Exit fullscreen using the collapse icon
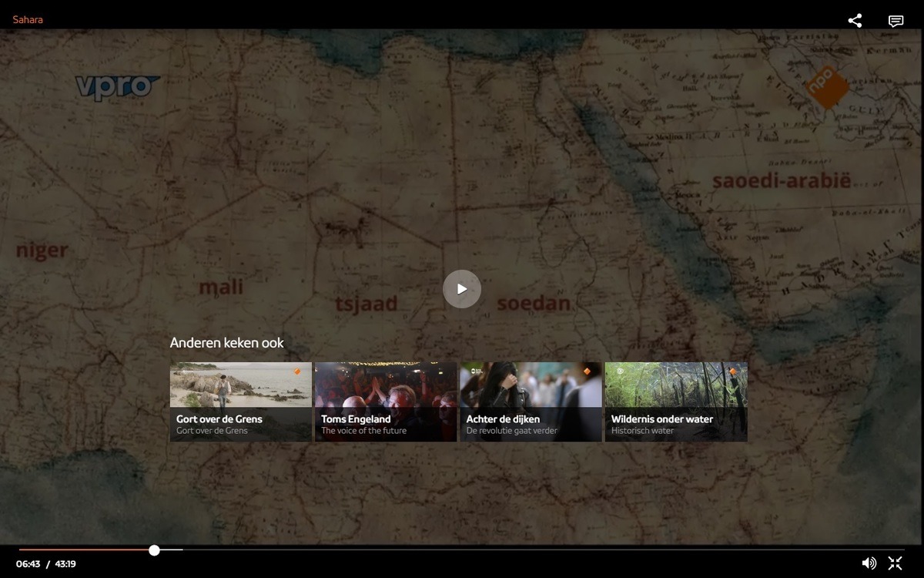The height and width of the screenshot is (578, 924). coord(895,563)
